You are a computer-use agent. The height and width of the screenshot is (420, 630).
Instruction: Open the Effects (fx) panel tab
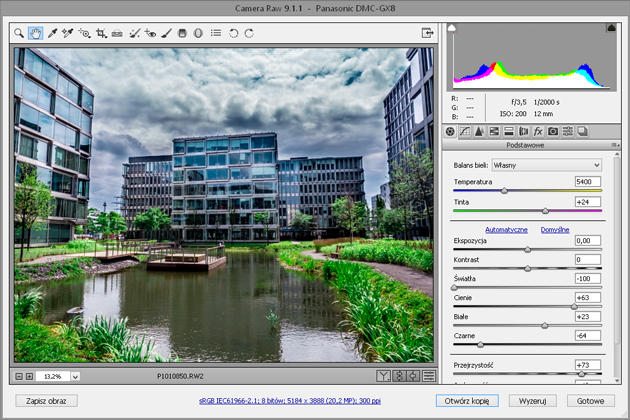[537, 131]
